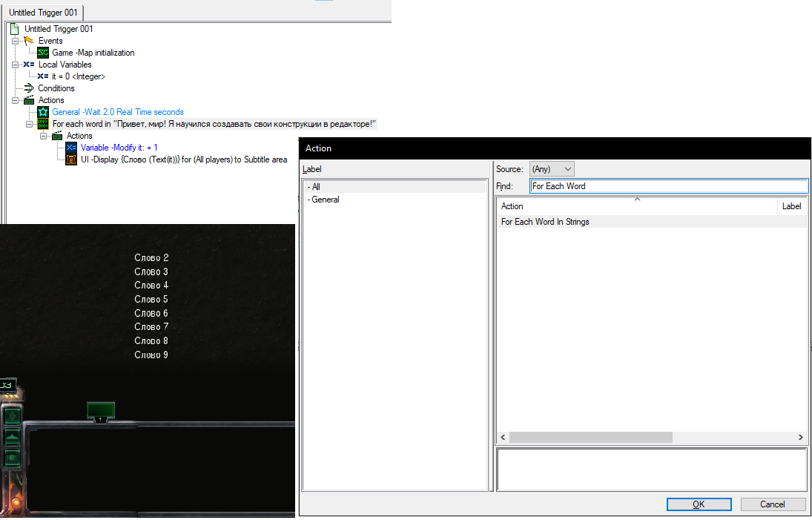Select the UI - Display subtitle action

[x=184, y=159]
